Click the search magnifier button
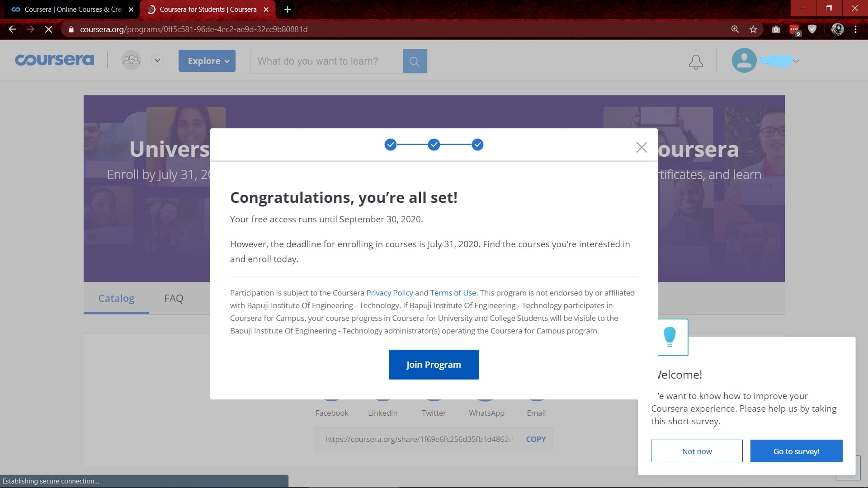The width and height of the screenshot is (868, 488). click(415, 61)
